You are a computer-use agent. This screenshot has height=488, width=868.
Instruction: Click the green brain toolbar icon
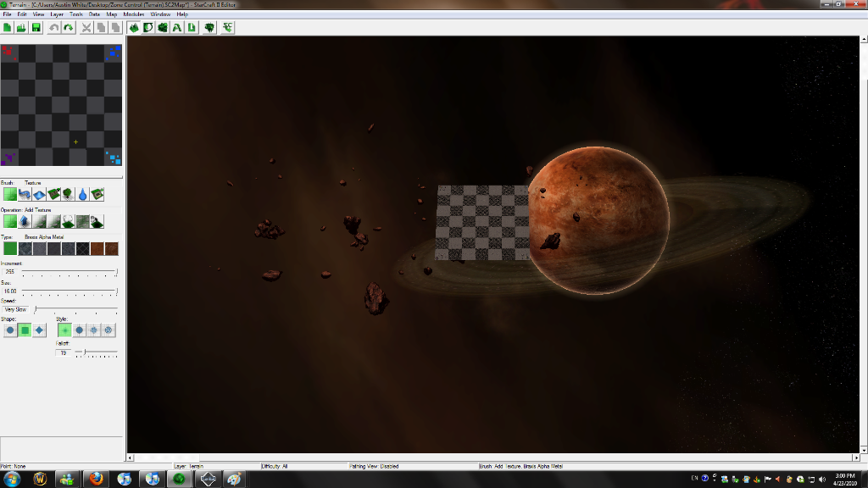[210, 28]
